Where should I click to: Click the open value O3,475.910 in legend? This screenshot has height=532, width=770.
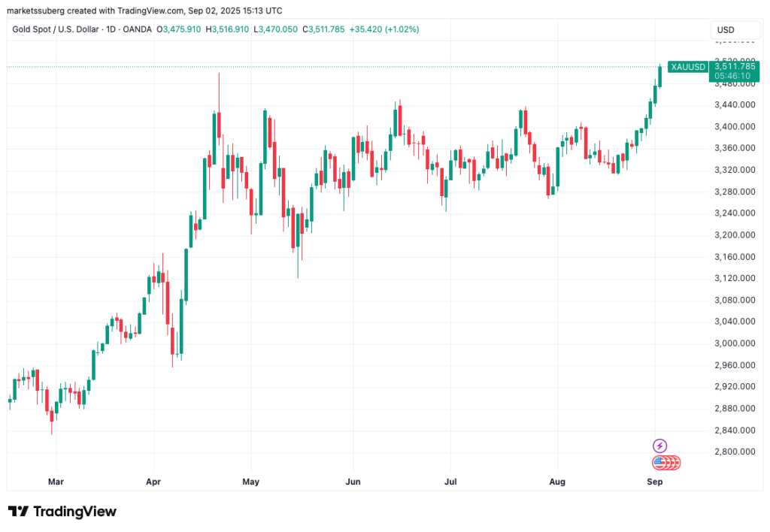click(x=179, y=29)
